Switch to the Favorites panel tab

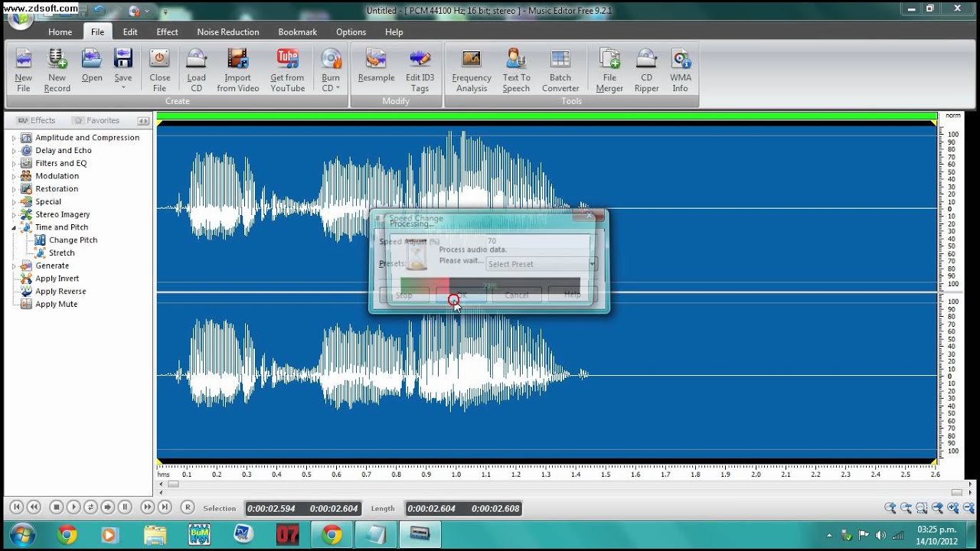pos(96,120)
